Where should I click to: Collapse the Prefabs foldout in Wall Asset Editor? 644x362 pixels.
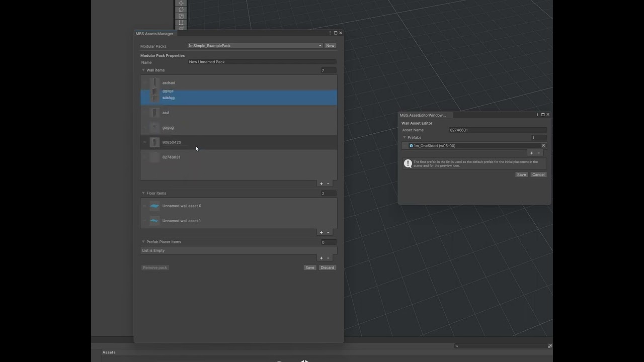tap(405, 137)
